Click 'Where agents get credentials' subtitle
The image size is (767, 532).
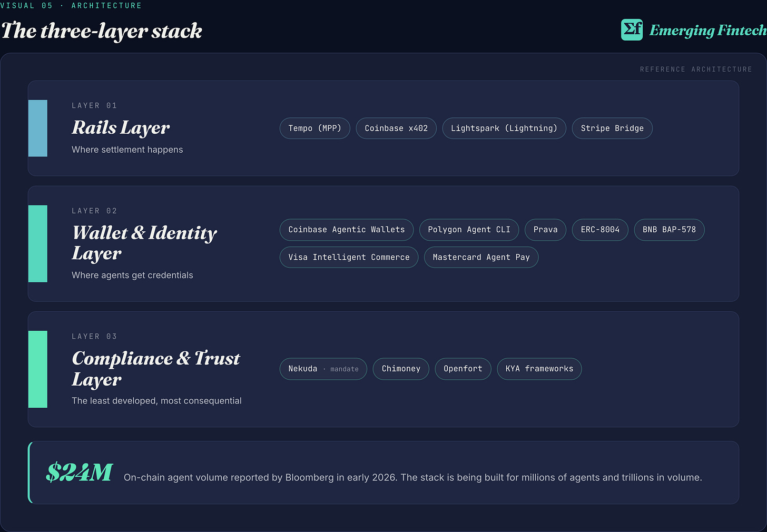[x=132, y=275]
